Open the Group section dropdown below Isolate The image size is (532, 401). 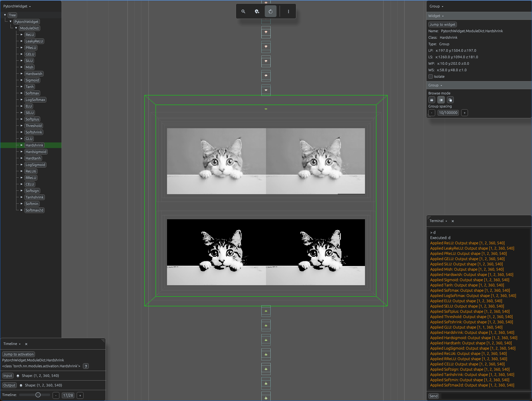coord(435,85)
